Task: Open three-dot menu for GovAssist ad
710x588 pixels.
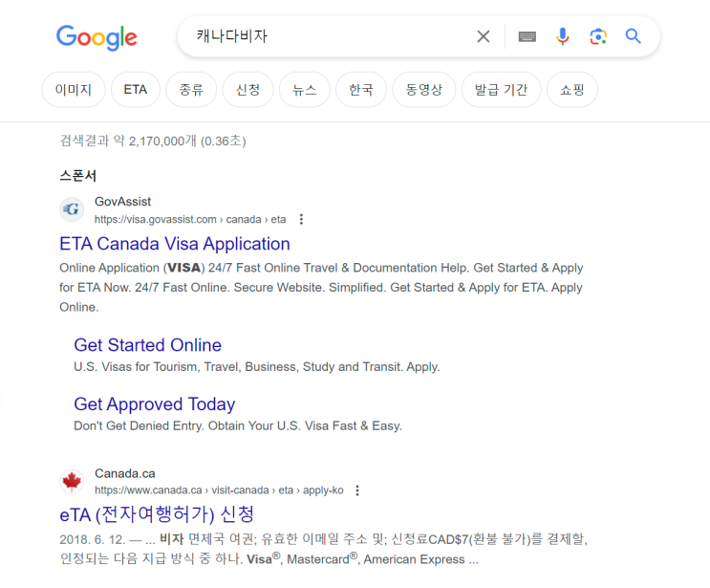Action: coord(301,220)
